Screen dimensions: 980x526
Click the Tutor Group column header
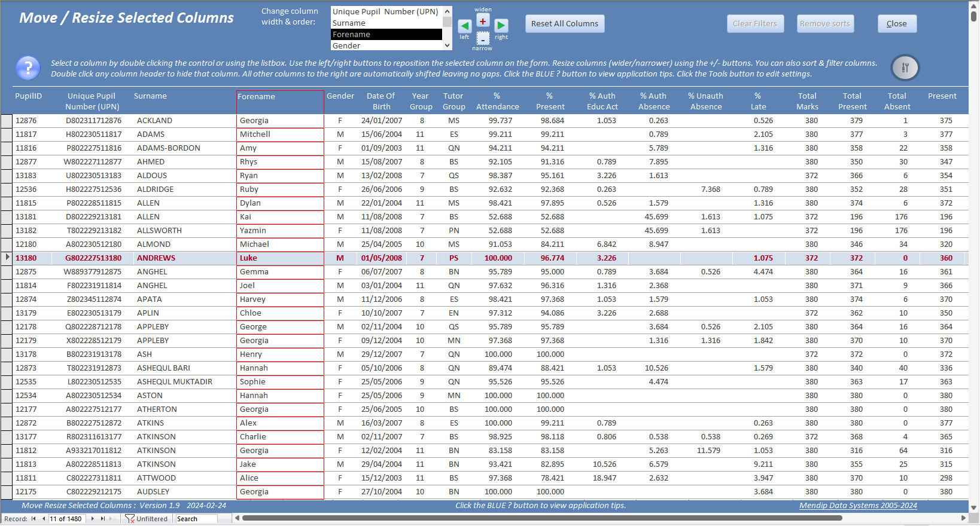tap(454, 102)
